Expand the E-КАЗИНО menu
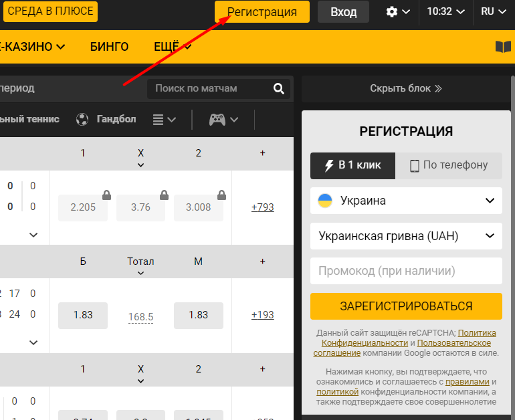The width and height of the screenshot is (515, 420). [32, 47]
